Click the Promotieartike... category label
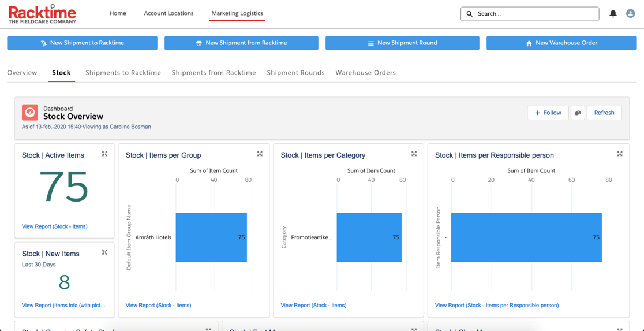644x331 pixels. 311,237
